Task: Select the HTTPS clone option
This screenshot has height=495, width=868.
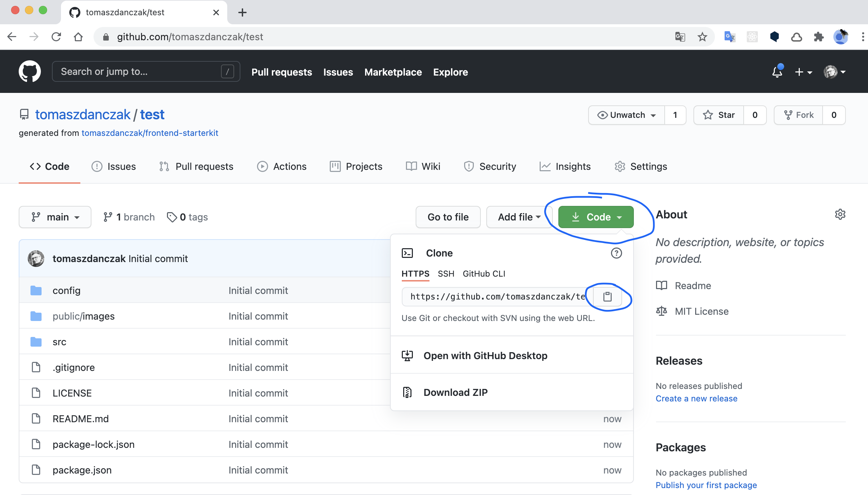Action: pos(415,274)
